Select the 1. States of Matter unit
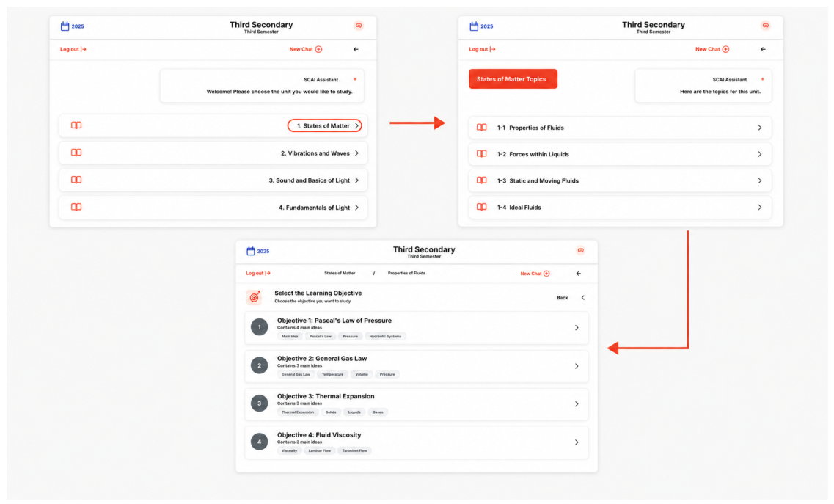 click(x=324, y=126)
